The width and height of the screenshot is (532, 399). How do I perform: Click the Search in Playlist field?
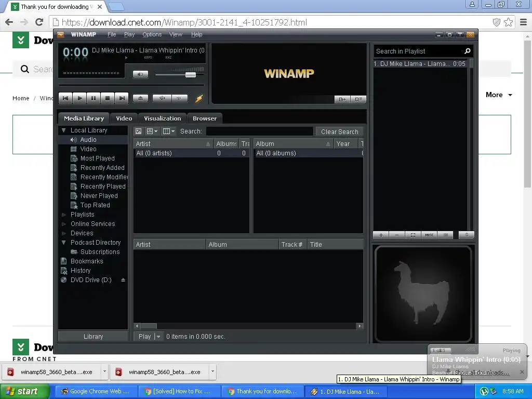point(418,51)
